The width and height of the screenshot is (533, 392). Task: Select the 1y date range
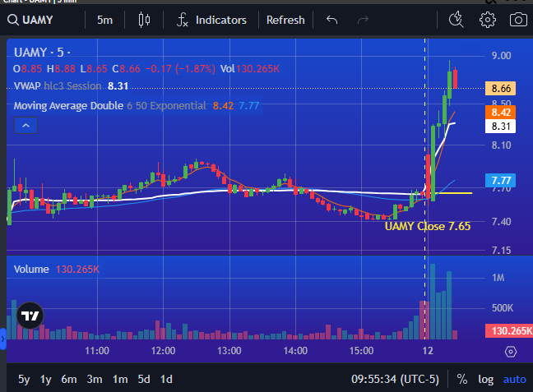pyautogui.click(x=45, y=379)
